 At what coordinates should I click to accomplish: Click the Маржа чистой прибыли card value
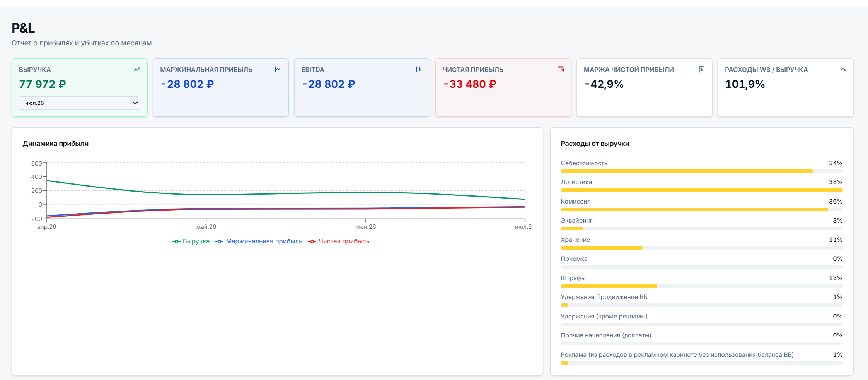pos(604,84)
